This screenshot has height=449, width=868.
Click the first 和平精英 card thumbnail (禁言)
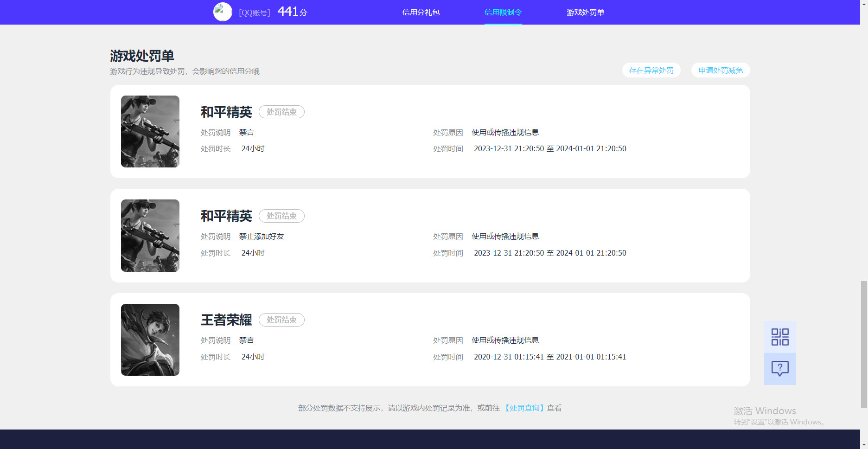150,132
